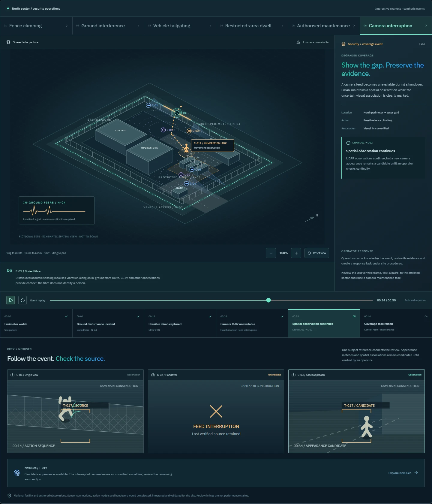
Task: Click the warning triangle beside 1 camera unavailable
Action: (x=298, y=42)
